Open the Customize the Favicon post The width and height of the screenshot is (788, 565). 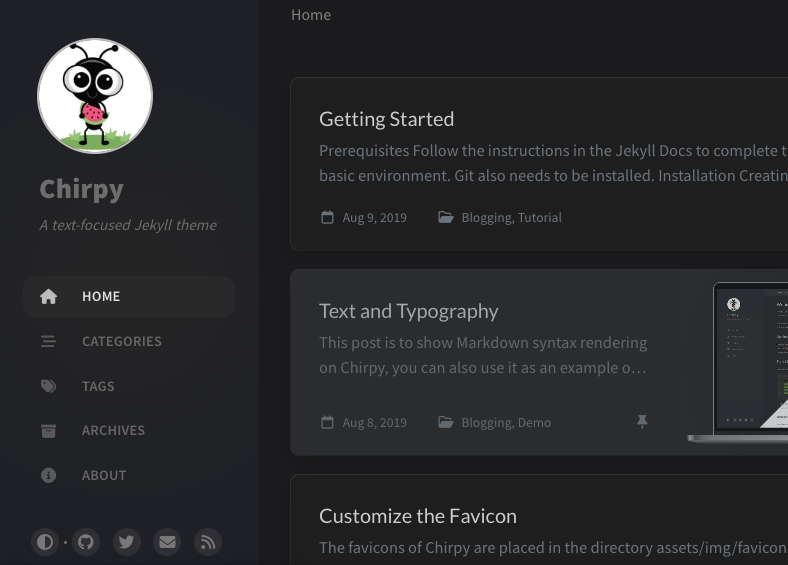tap(418, 516)
